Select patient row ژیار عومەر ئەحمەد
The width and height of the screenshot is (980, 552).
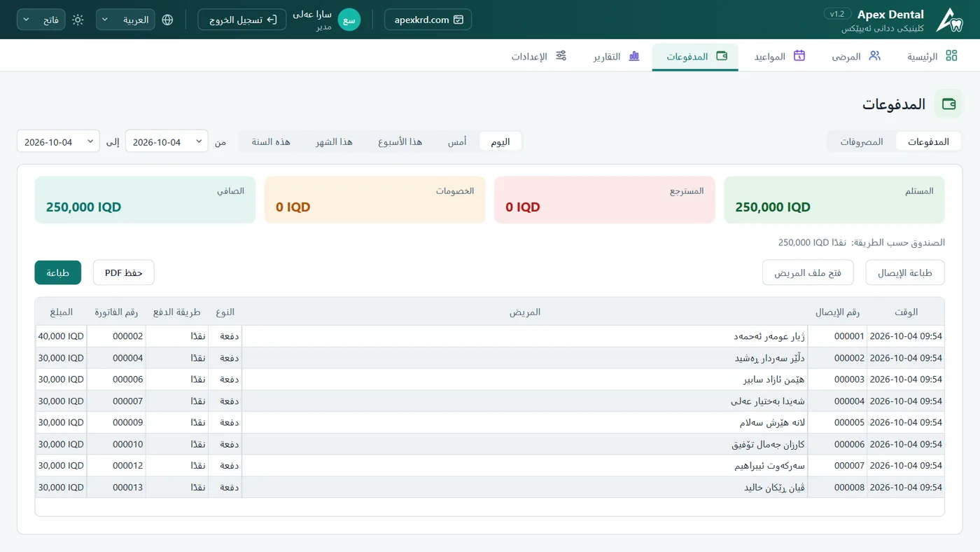click(x=490, y=336)
